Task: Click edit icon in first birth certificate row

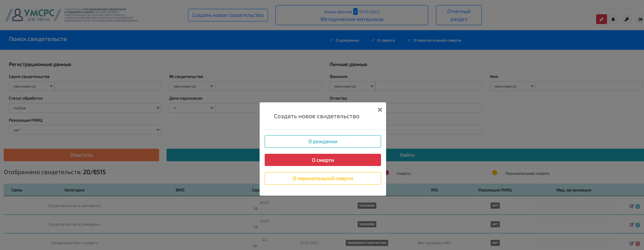Action: click(x=631, y=206)
